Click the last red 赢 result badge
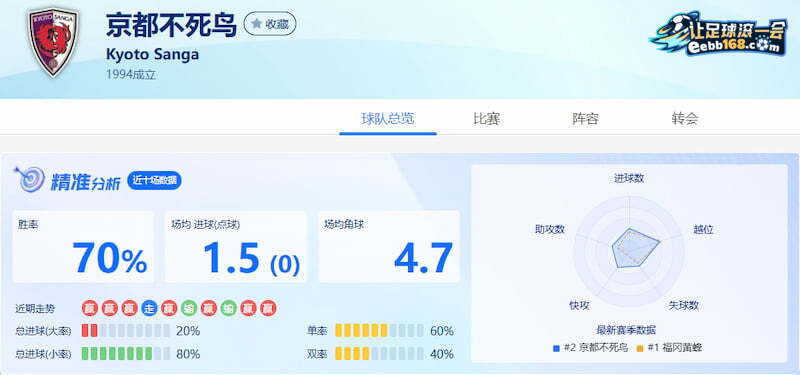This screenshot has width=800, height=375. coord(268,309)
